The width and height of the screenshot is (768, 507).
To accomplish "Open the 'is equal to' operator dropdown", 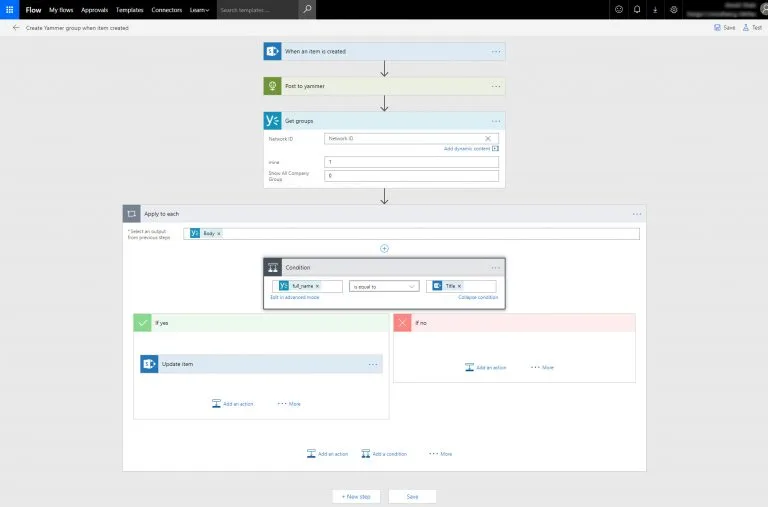I will [384, 287].
